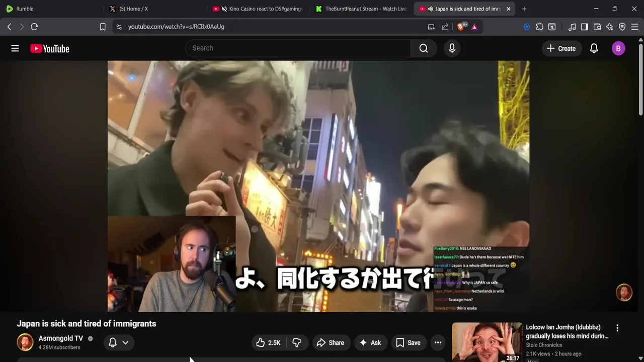This screenshot has width=644, height=362.
Task: Click the address bar URL
Action: click(x=176, y=27)
